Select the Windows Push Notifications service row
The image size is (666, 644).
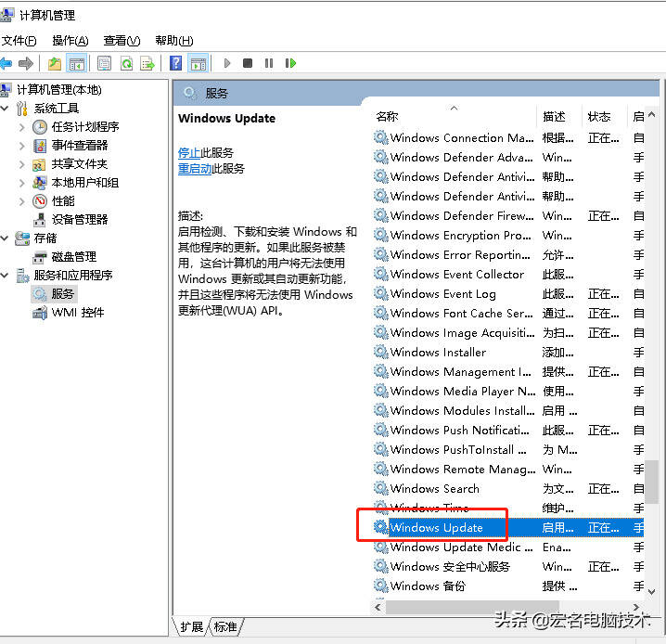tap(508, 431)
